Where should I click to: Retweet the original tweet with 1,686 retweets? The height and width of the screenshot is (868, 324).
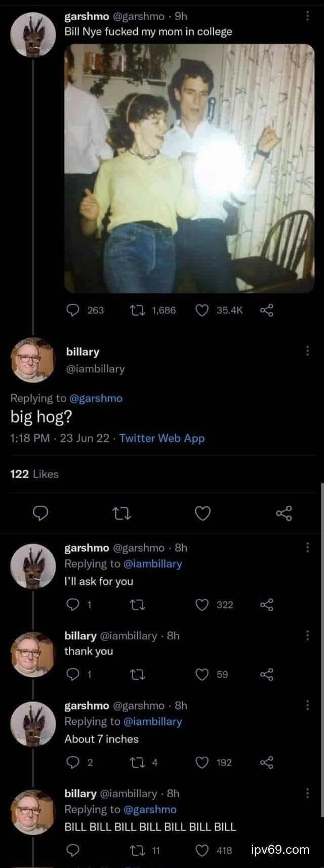tap(138, 310)
